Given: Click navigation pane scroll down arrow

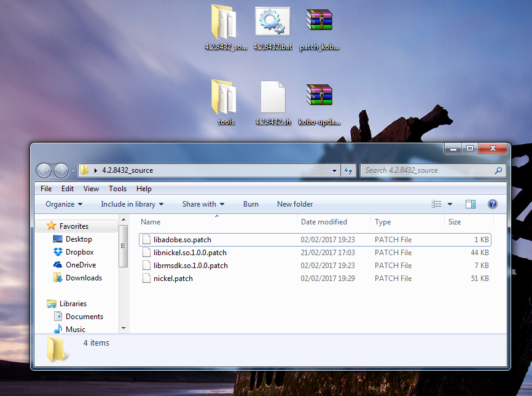Looking at the screenshot, I should pos(123,328).
